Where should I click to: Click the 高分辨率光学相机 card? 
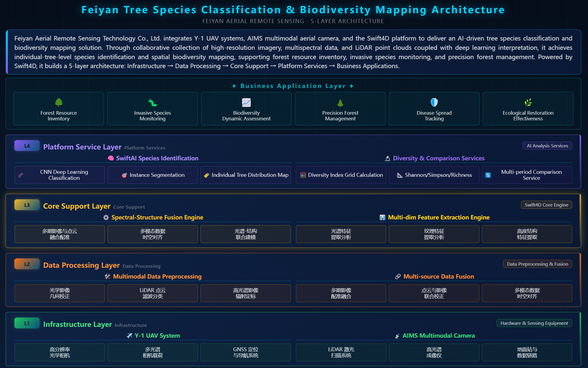(x=60, y=352)
